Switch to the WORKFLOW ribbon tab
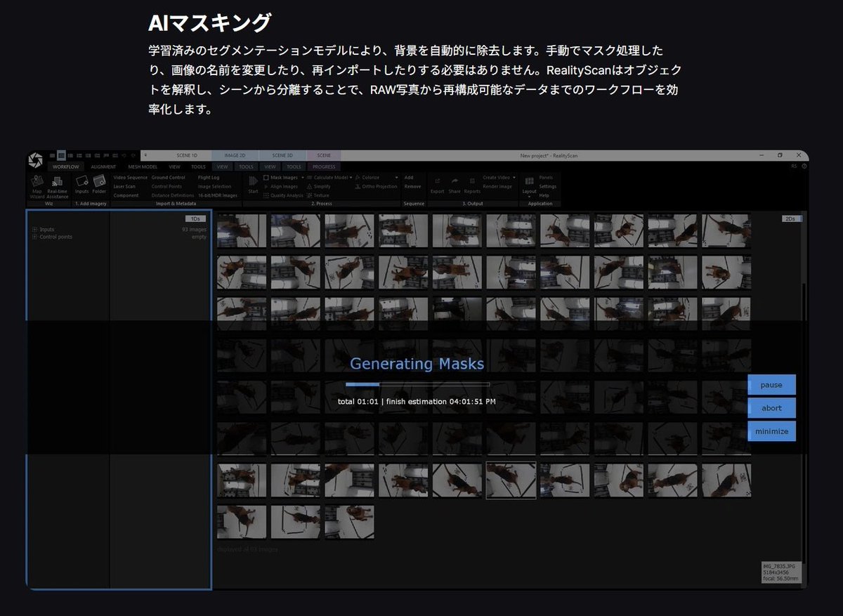This screenshot has width=843, height=616. 66,166
